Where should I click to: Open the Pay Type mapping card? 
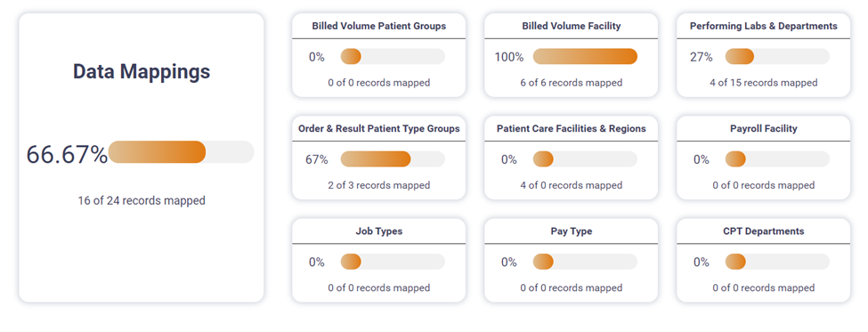572,260
